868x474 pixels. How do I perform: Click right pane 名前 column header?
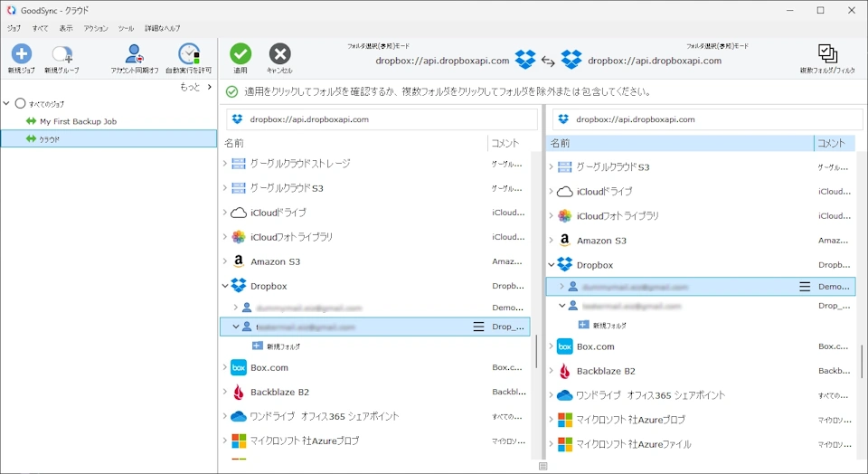680,144
